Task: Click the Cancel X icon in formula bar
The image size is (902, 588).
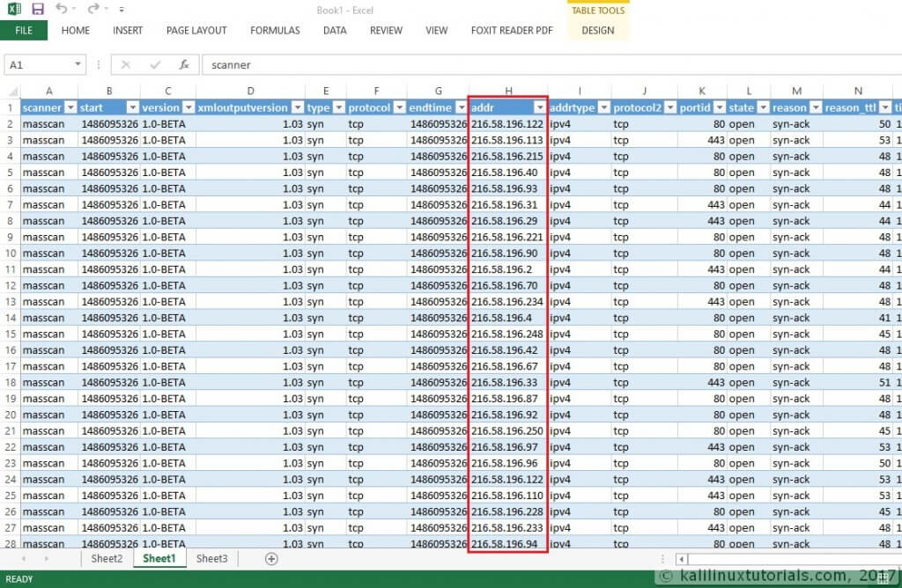Action: (126, 65)
